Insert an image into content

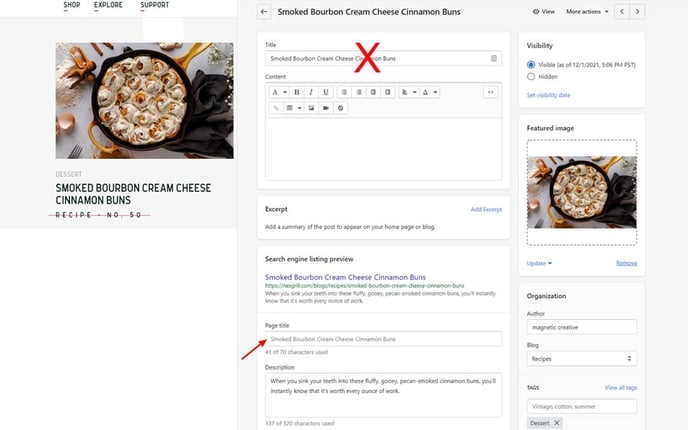tap(311, 108)
